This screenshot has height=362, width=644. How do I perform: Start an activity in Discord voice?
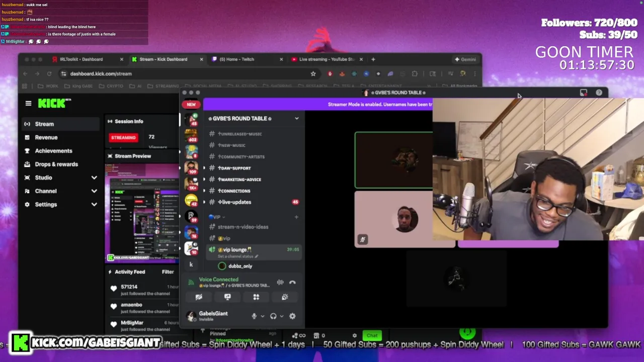256,297
